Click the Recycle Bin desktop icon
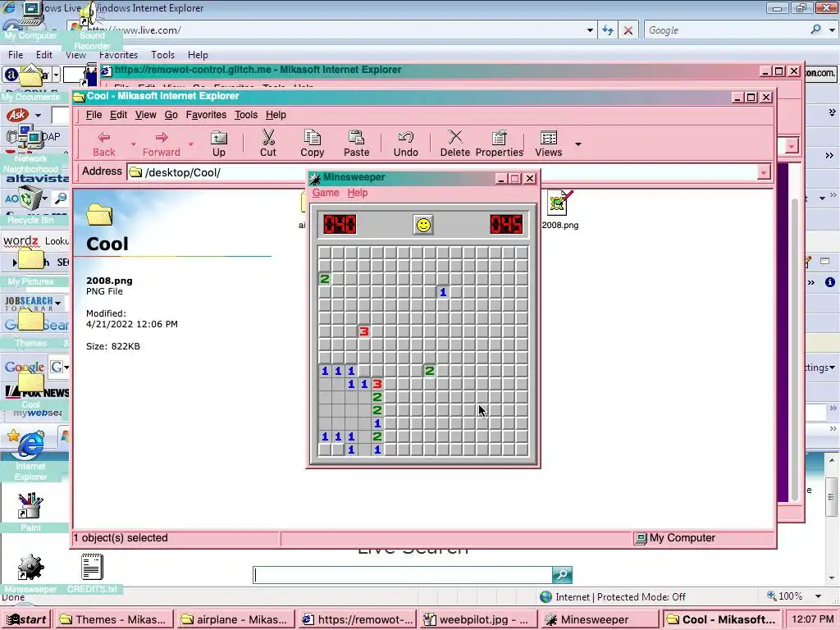840x630 pixels. (30, 199)
